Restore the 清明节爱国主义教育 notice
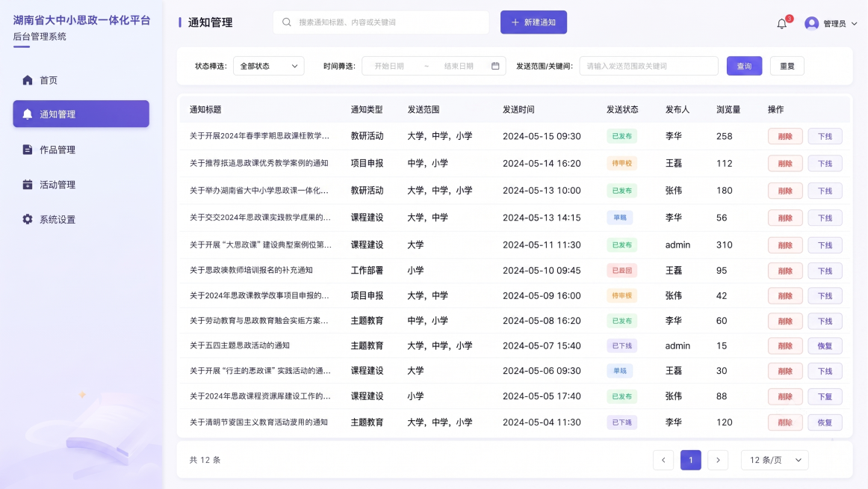The height and width of the screenshot is (489, 868). coord(825,422)
